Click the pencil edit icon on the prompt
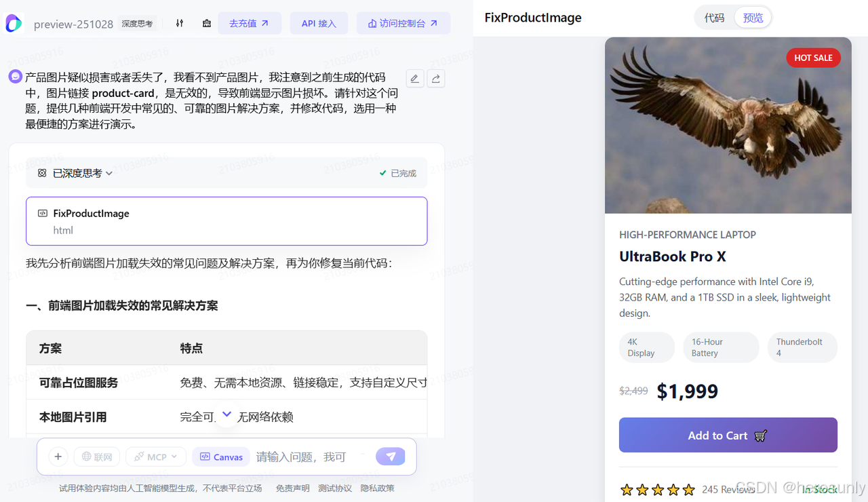The image size is (868, 502). point(414,78)
